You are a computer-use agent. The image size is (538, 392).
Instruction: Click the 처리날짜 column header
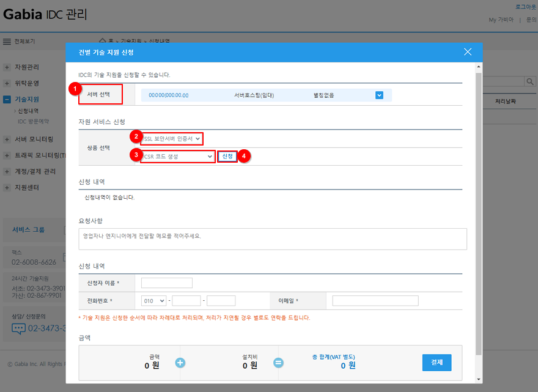click(506, 102)
